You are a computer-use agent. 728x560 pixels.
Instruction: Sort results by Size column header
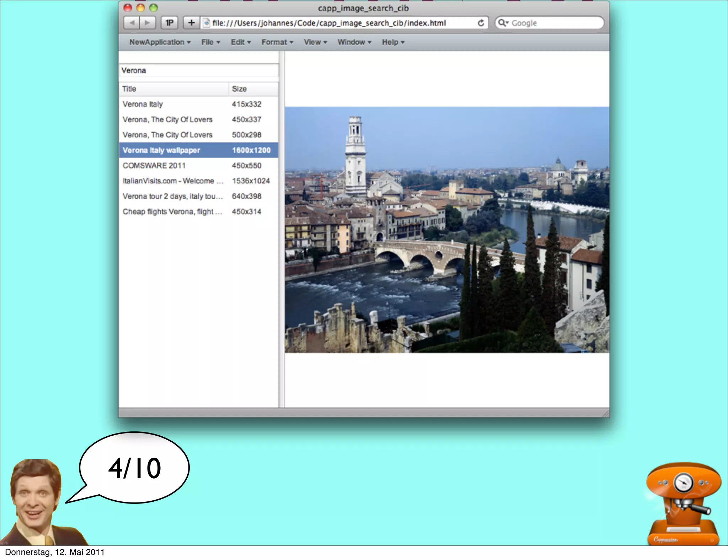click(253, 89)
